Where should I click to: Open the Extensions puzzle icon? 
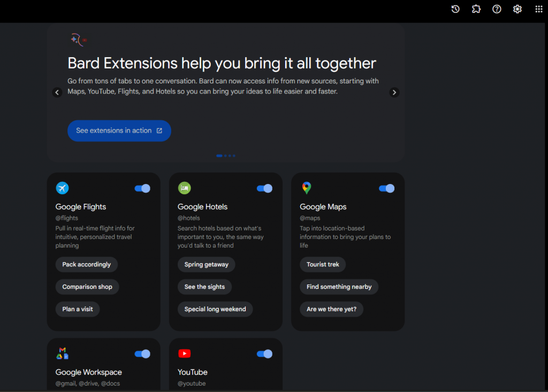pos(476,9)
